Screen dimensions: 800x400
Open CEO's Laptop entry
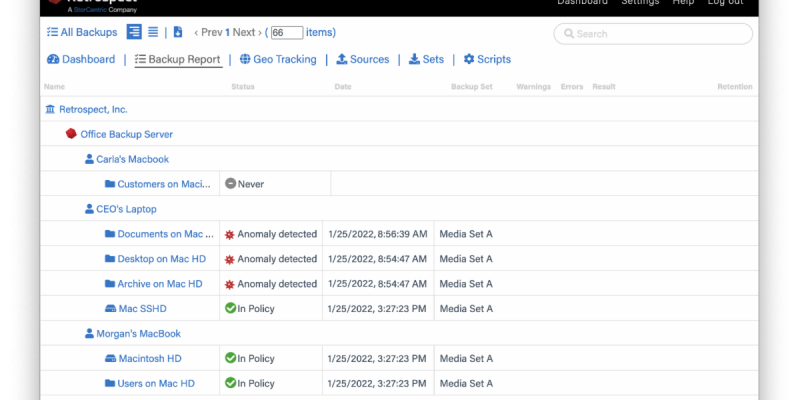tap(127, 209)
